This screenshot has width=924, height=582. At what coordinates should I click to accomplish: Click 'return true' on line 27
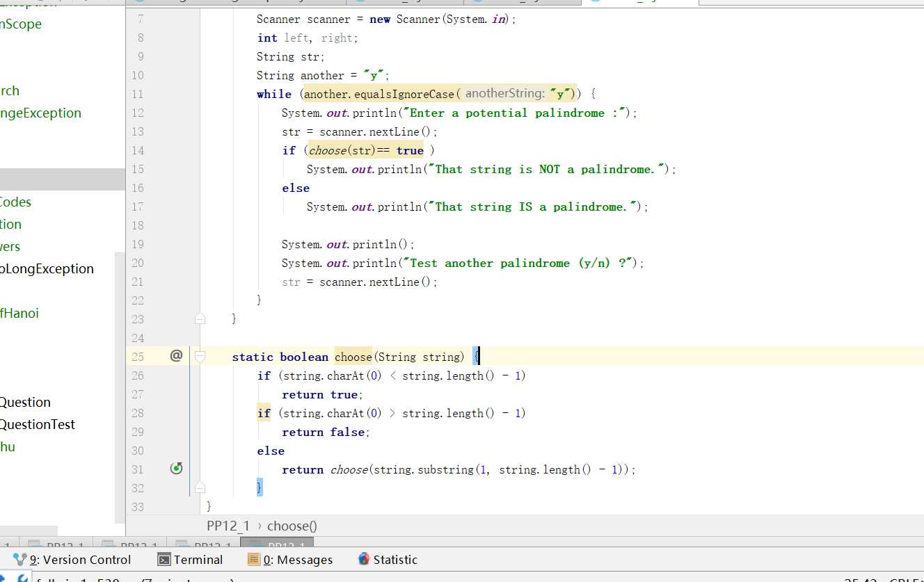click(x=319, y=394)
